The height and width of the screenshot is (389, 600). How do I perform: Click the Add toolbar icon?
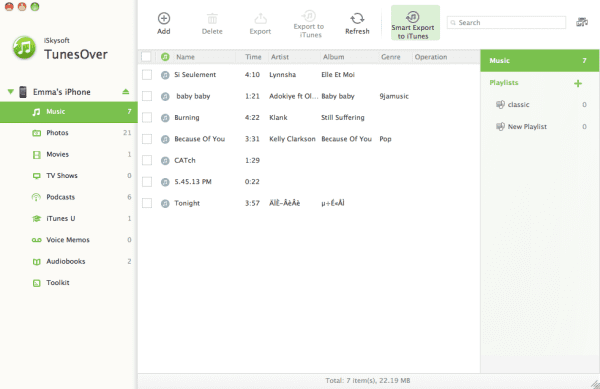click(x=164, y=18)
